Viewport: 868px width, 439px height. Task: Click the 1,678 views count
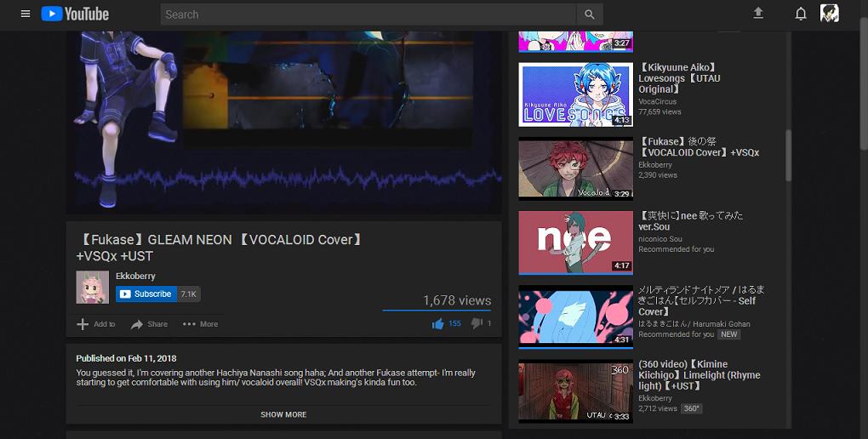tap(457, 300)
